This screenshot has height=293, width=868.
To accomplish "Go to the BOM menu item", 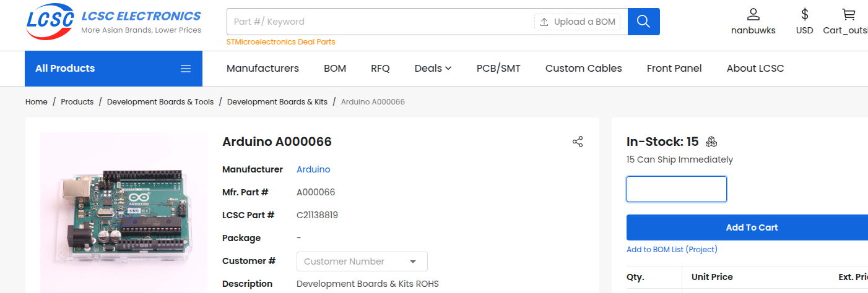I will click(x=335, y=68).
